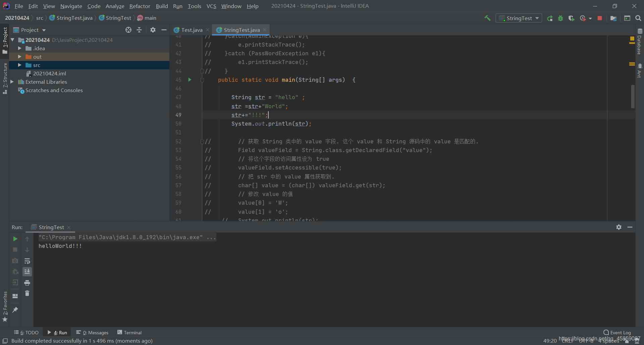Expand External Libraries node
Screen dimensions: 644x345
12,82
